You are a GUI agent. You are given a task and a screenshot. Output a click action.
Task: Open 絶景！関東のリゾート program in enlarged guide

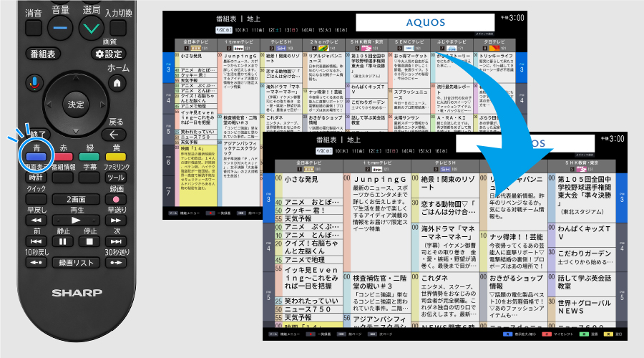[x=445, y=185]
